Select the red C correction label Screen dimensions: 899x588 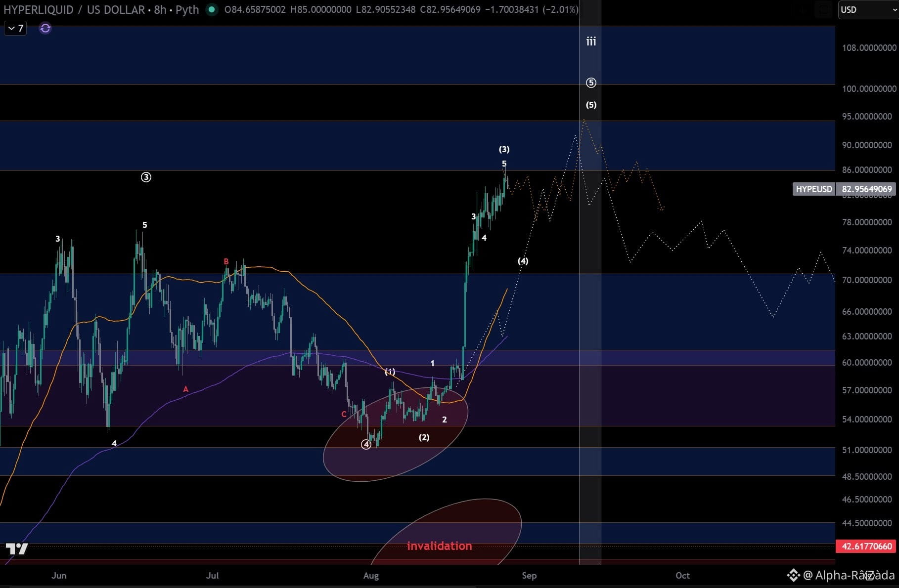(344, 415)
